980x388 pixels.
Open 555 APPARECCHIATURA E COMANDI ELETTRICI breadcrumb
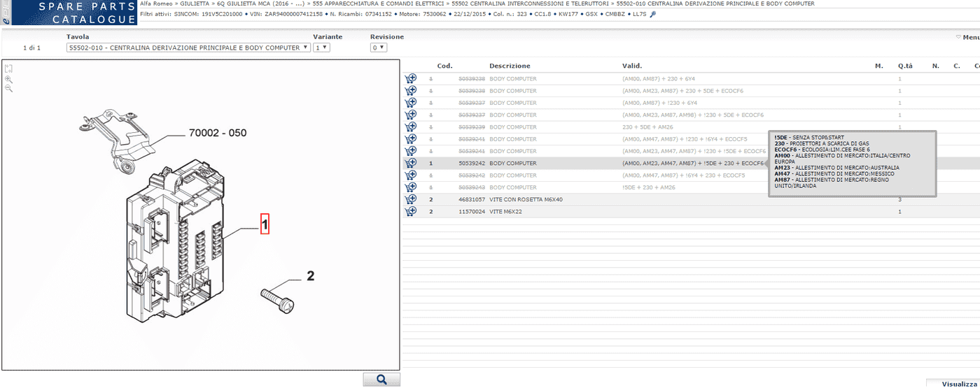(378, 3)
